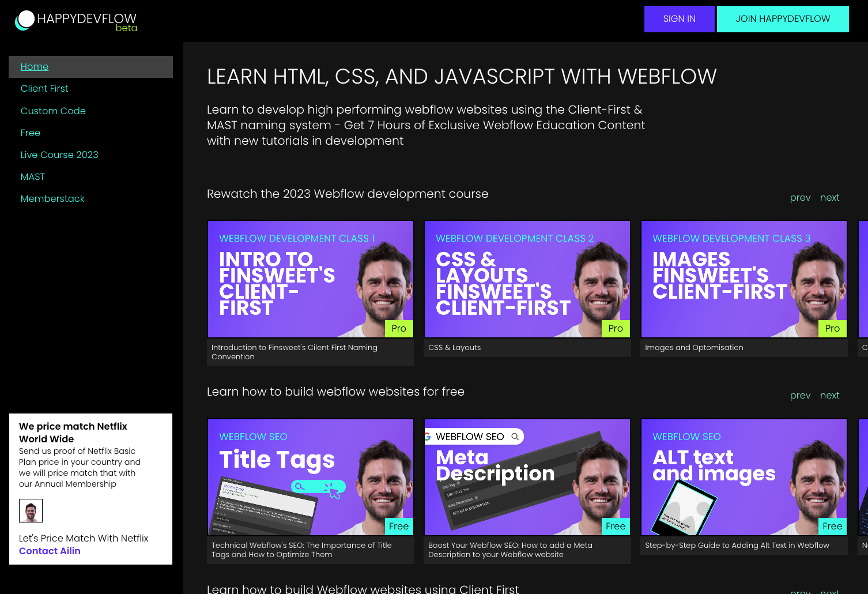Screen dimensions: 868x594
Task: Click "Learn how to build webflow websites for free" heading
Action: pyautogui.click(x=335, y=392)
